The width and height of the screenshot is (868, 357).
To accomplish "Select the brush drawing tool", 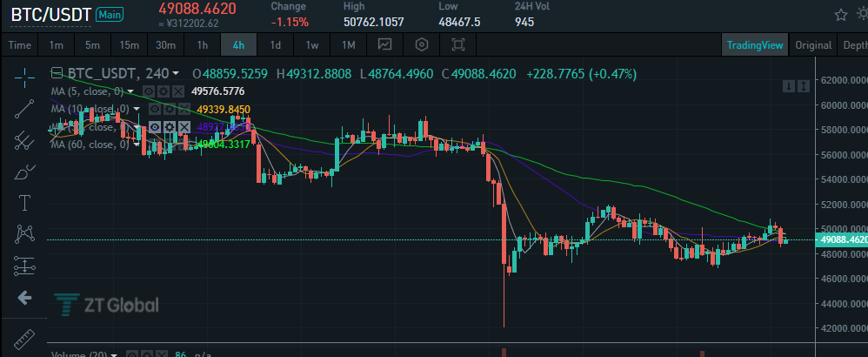I will [x=23, y=172].
